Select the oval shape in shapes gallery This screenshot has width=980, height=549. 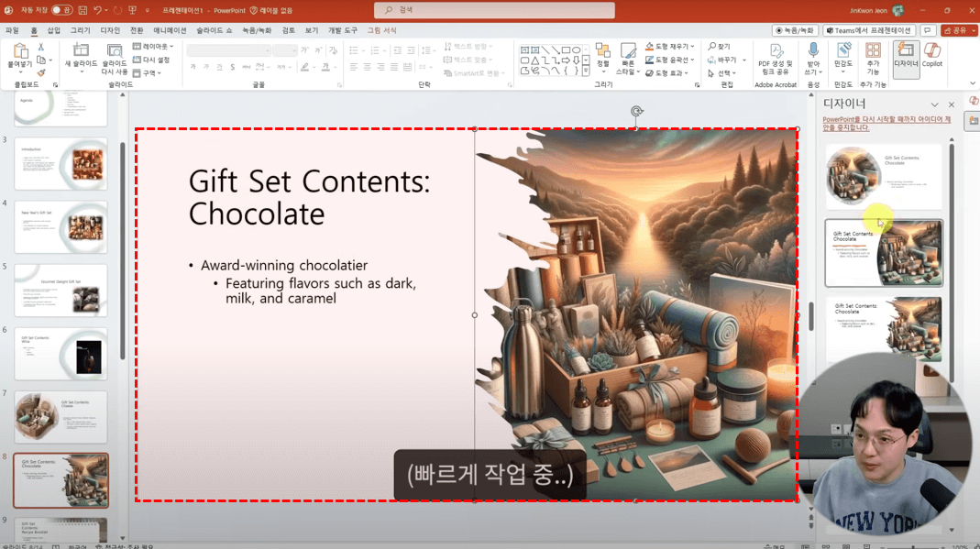576,50
